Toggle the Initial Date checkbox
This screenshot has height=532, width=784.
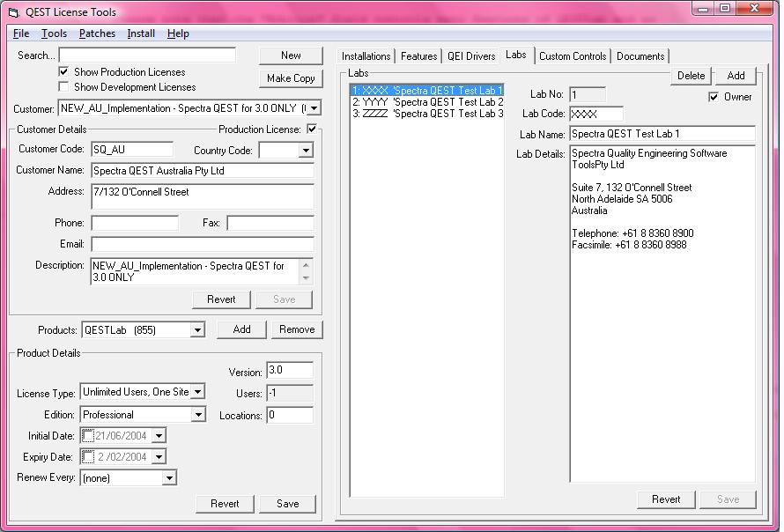pos(87,436)
